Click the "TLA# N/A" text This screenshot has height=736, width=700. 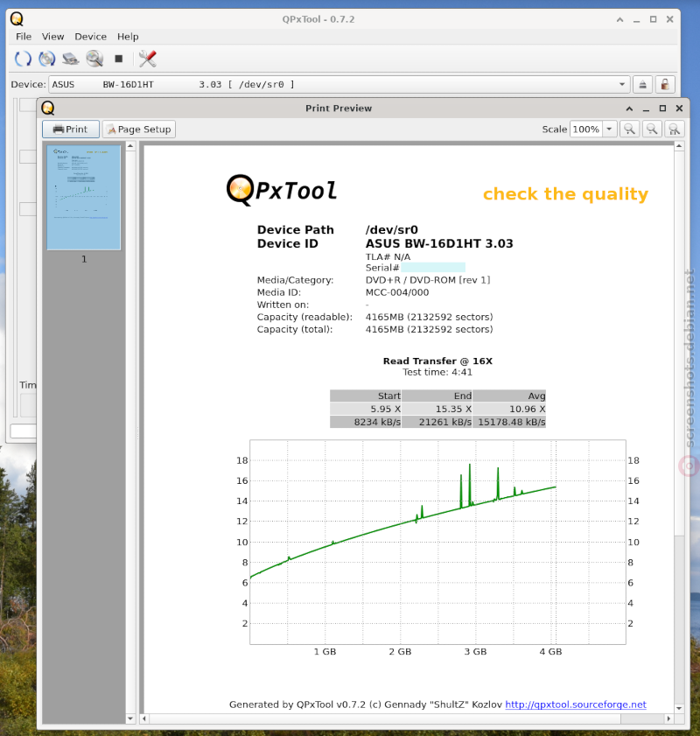388,256
